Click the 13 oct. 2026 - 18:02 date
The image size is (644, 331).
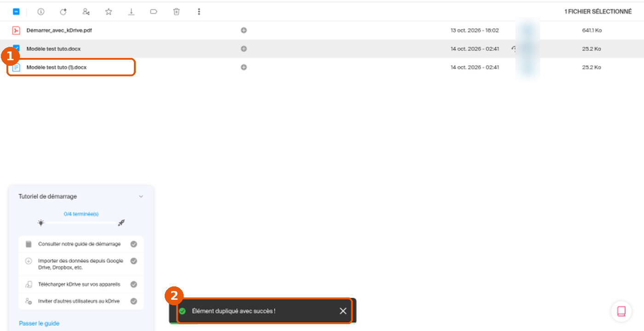[475, 30]
